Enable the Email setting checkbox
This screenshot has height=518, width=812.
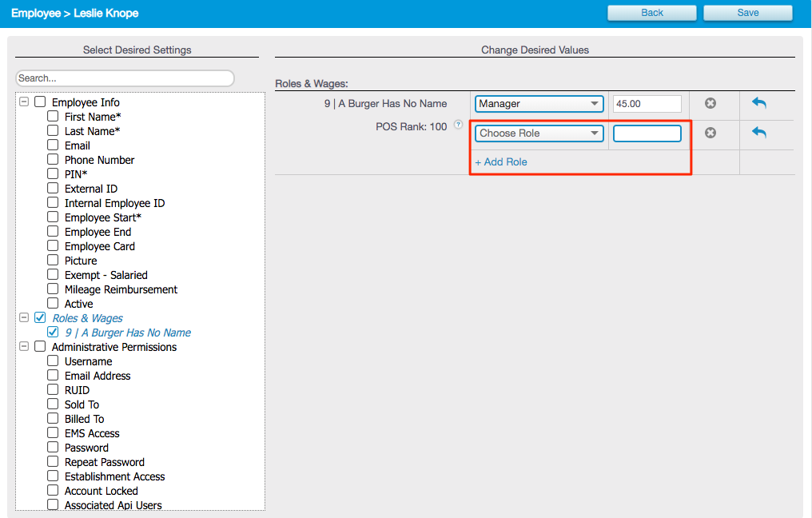(53, 145)
